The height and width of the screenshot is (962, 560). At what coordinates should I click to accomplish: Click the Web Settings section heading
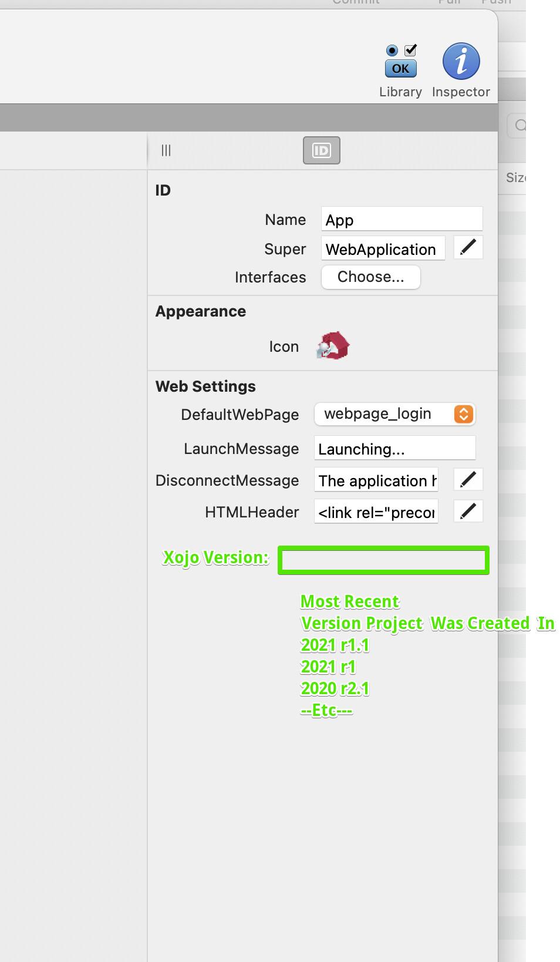click(x=205, y=386)
